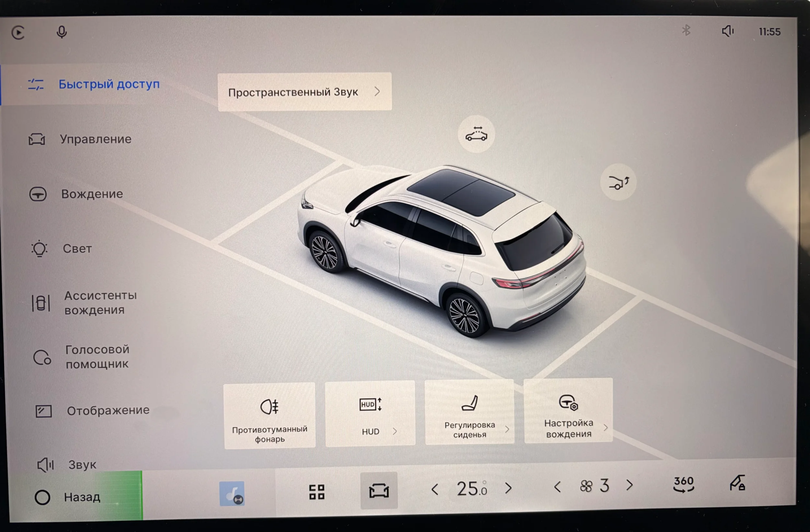Open the apps grid menu
The height and width of the screenshot is (532, 810).
[x=317, y=492]
